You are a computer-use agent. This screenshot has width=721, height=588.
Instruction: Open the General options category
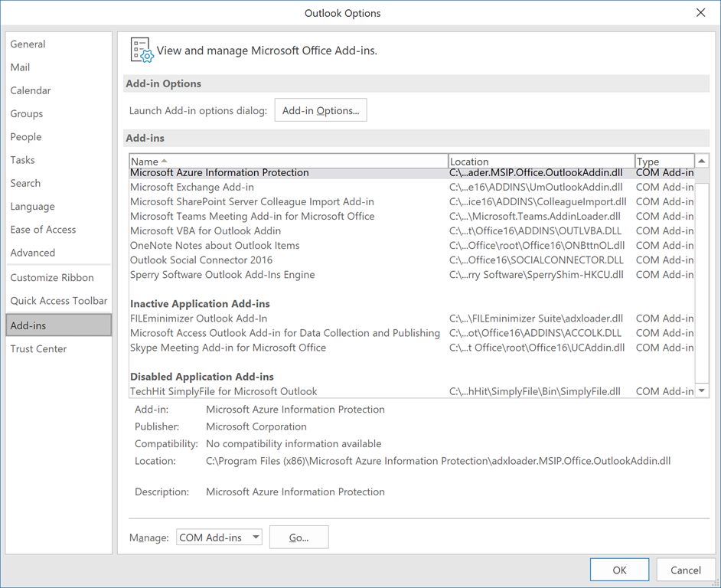pos(28,44)
